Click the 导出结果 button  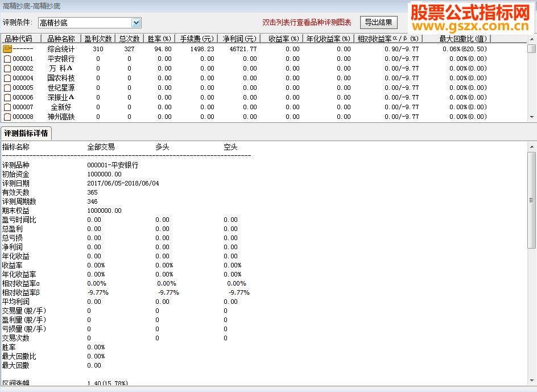click(378, 23)
